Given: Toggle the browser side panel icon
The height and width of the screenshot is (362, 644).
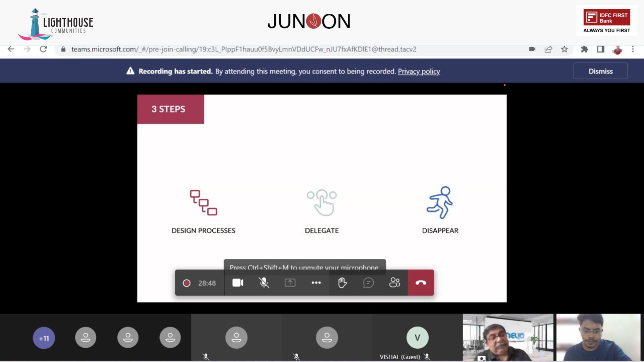Looking at the screenshot, I should coord(600,49).
